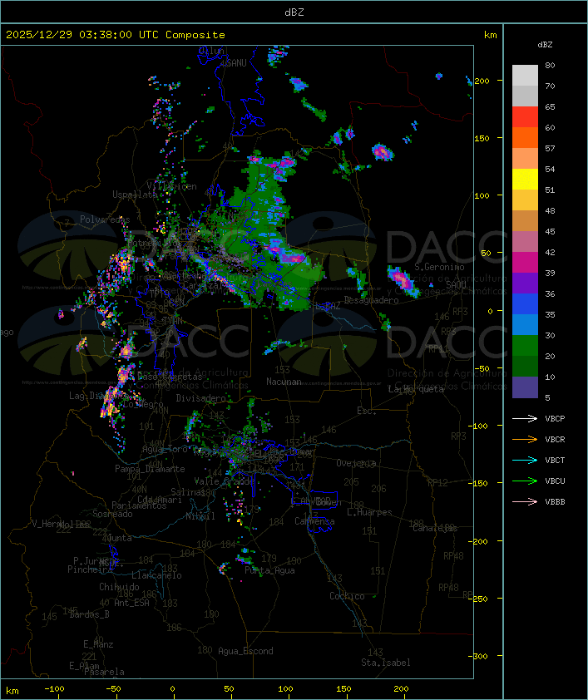
Task: Click the word Composite in the header
Action: pos(195,35)
